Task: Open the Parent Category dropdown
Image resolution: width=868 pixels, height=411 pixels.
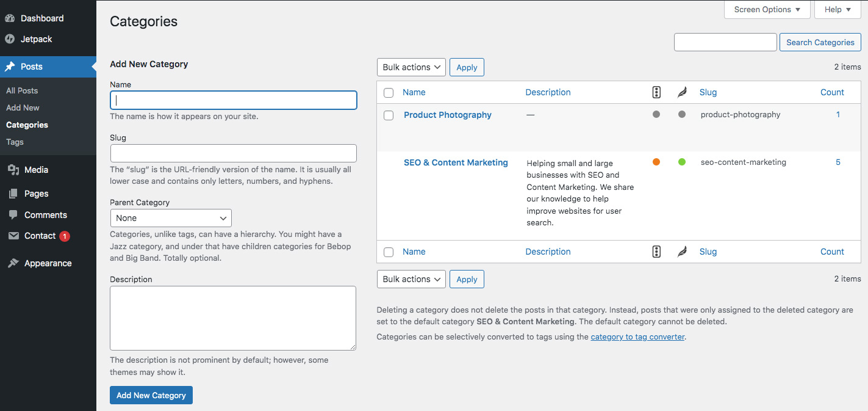Action: pyautogui.click(x=171, y=217)
